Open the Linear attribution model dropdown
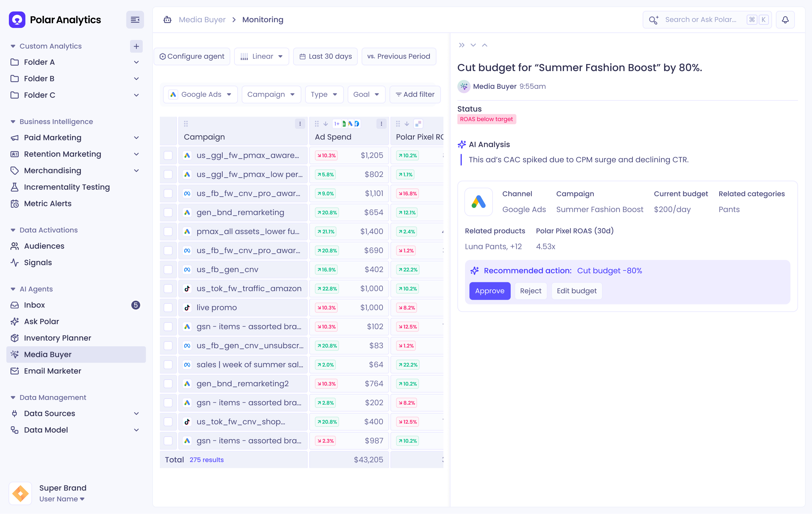This screenshot has height=514, width=812. click(x=261, y=56)
